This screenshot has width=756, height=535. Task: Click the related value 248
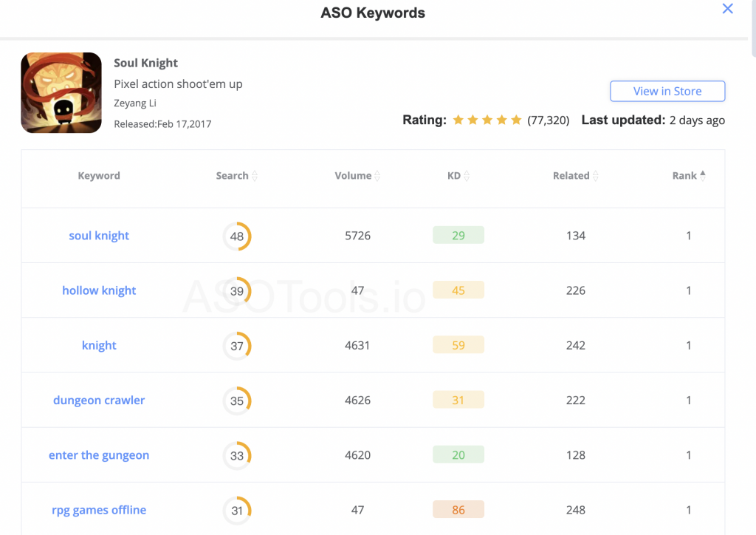576,510
